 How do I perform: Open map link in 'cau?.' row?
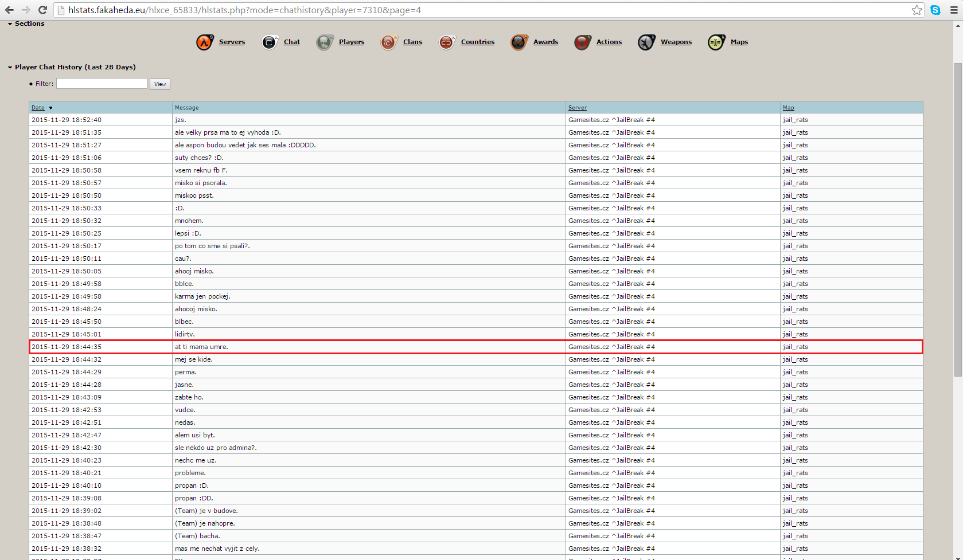pos(795,259)
